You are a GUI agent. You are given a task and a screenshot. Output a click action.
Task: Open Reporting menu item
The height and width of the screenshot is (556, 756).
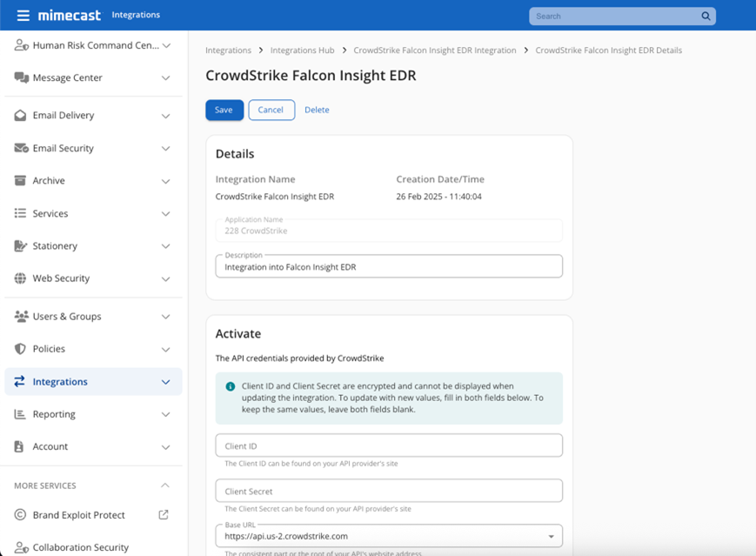(93, 414)
